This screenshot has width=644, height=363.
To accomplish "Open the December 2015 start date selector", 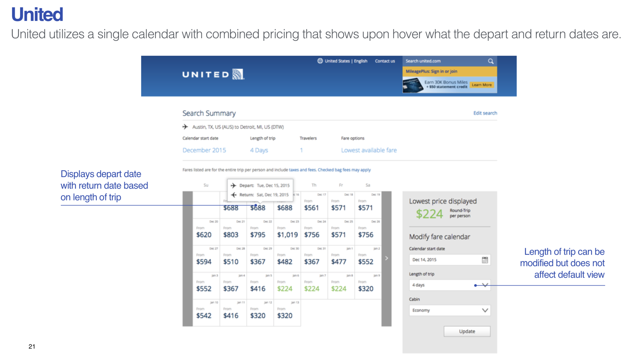I will [204, 150].
